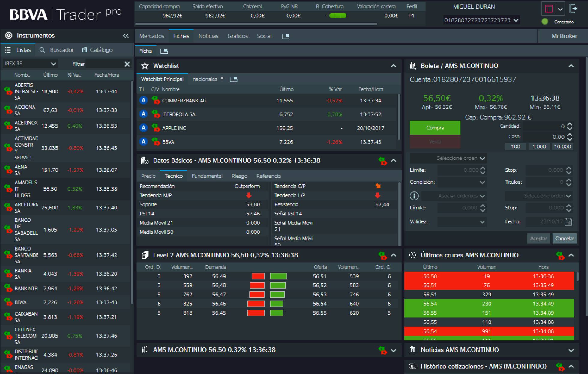Viewport: 588px width, 374px height.
Task: Click the Cancelar button
Action: click(x=564, y=239)
